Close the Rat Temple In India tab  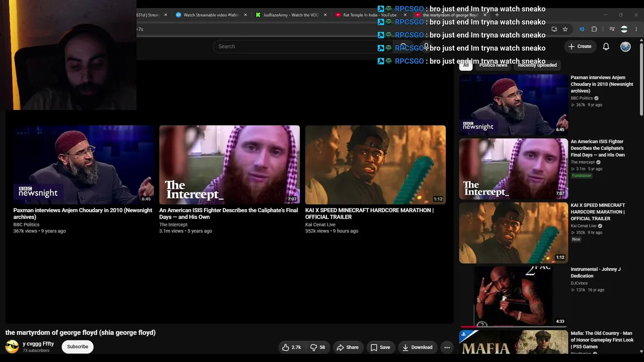[405, 15]
